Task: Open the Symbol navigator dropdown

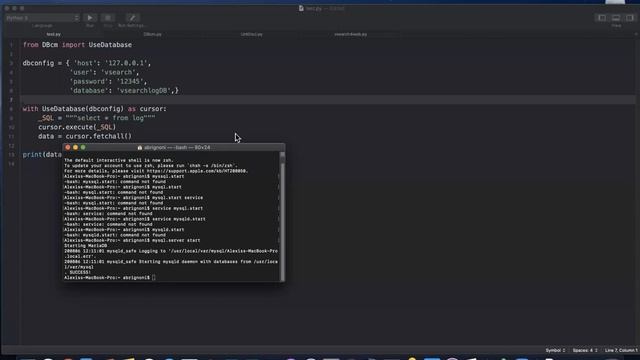Action: pos(556,350)
